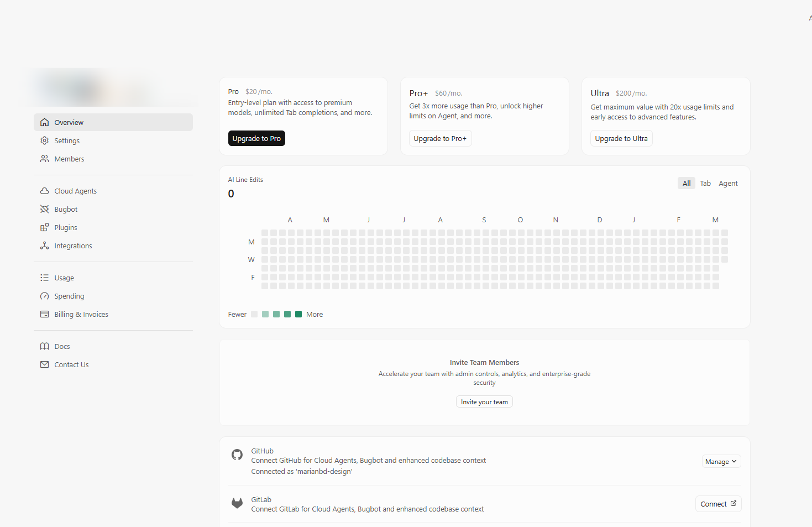This screenshot has height=527, width=812.
Task: Open Cloud Agents via the cloud icon
Action: pos(45,191)
